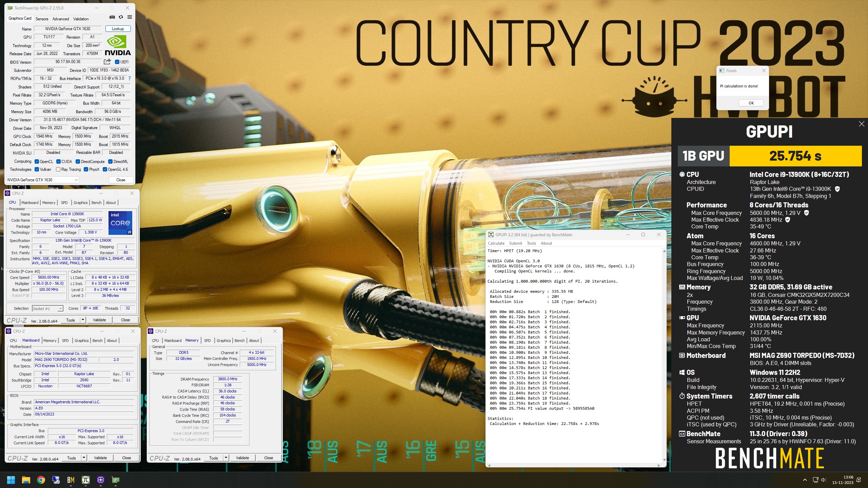Click the shield icon beside 5600.00 MHz, 1.29 V
This screenshot has height=488, width=868.
[x=807, y=213]
